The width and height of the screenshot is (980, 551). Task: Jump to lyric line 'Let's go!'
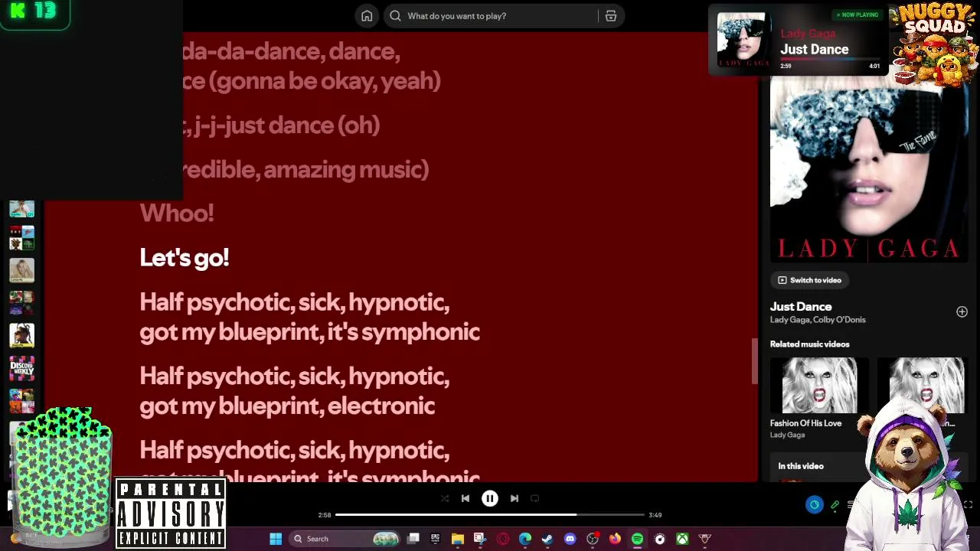point(185,258)
